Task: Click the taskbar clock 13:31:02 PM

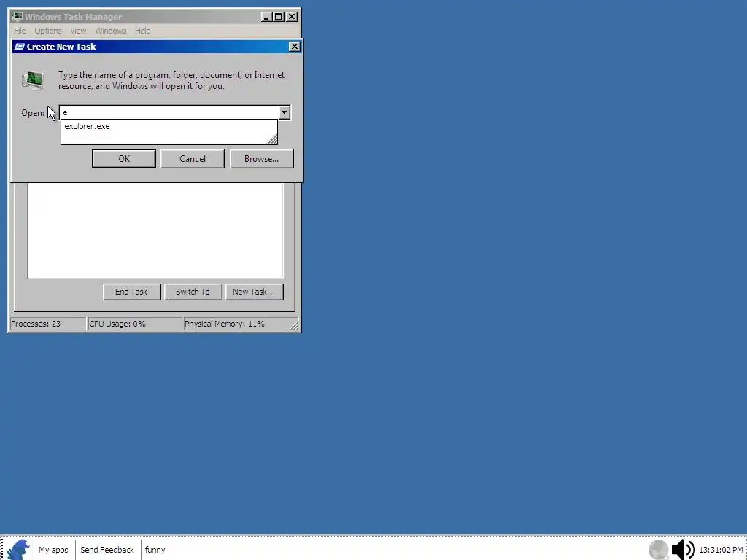Action: tap(720, 550)
